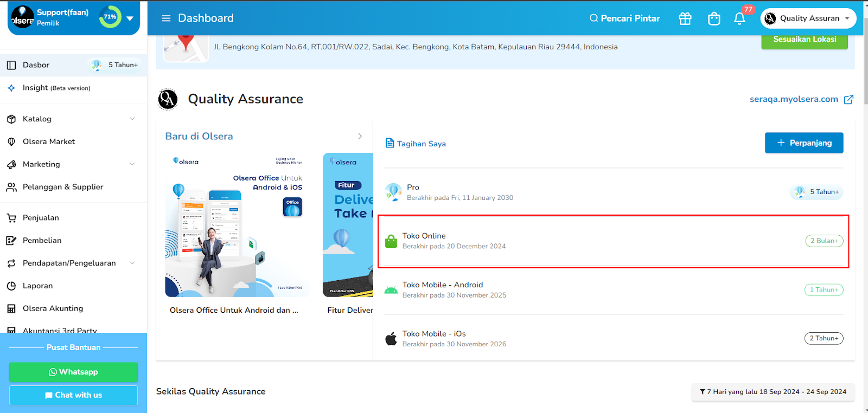
Task: Open the Tagihan Saya link
Action: point(422,144)
